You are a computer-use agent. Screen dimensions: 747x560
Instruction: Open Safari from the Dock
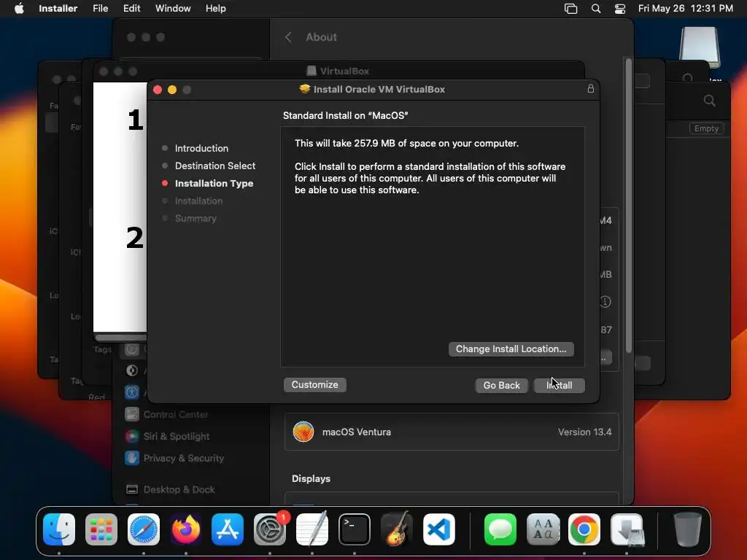[x=144, y=529]
